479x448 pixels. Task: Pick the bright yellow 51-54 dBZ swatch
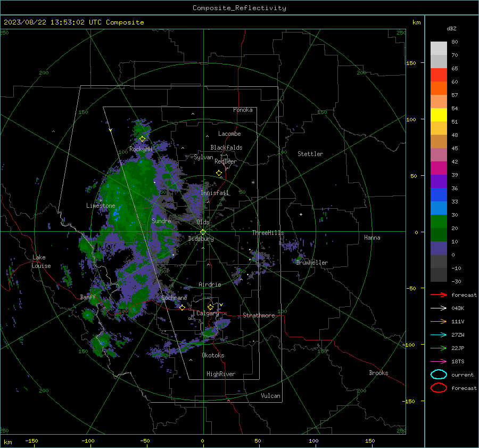tap(439, 115)
